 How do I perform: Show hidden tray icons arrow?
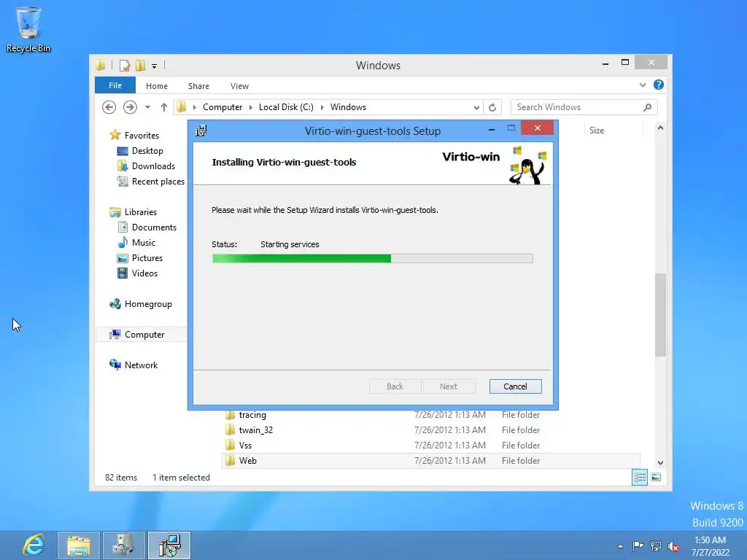click(x=620, y=545)
